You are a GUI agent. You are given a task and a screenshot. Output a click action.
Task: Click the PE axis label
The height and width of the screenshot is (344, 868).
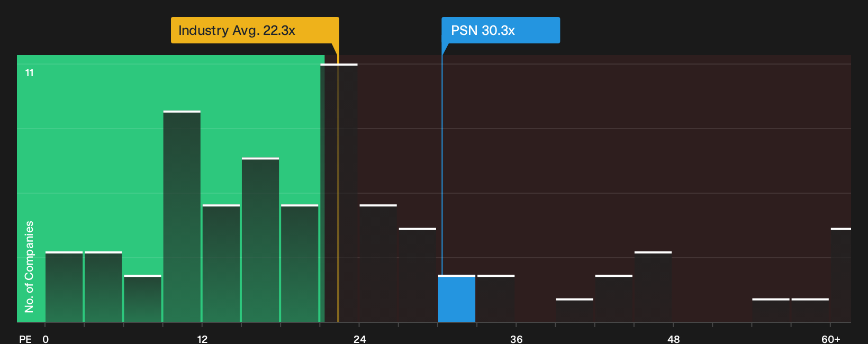tap(25, 339)
